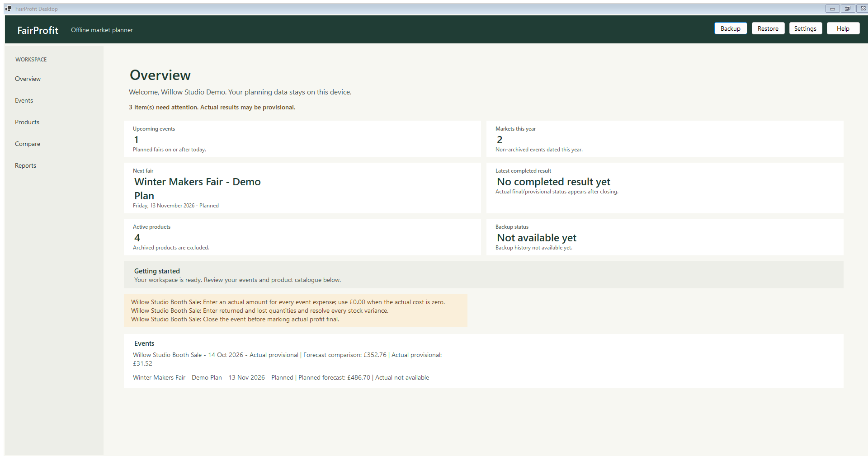Click the Backup status Not available yet text

pos(537,238)
